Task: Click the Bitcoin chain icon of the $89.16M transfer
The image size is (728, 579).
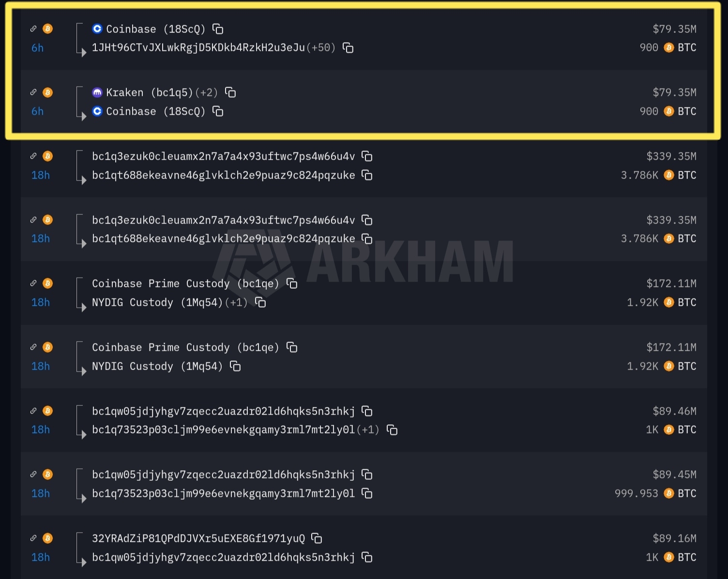Action: pyautogui.click(x=47, y=538)
